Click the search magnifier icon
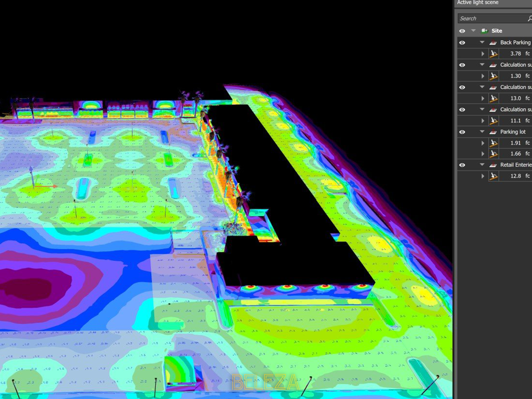 click(529, 18)
